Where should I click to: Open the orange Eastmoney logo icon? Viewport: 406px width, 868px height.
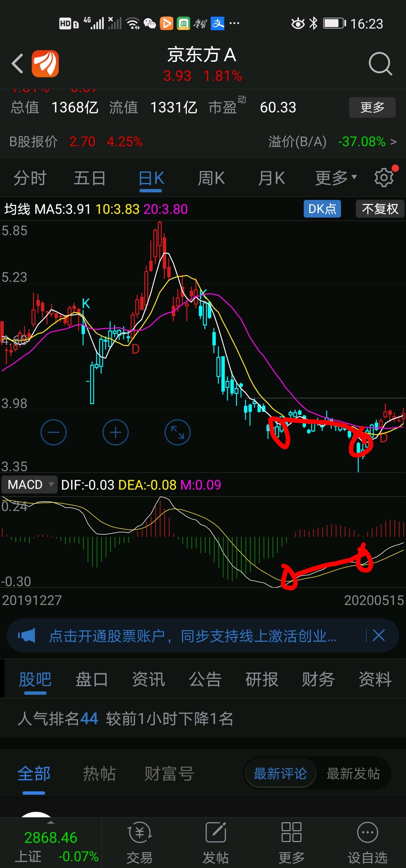click(45, 64)
